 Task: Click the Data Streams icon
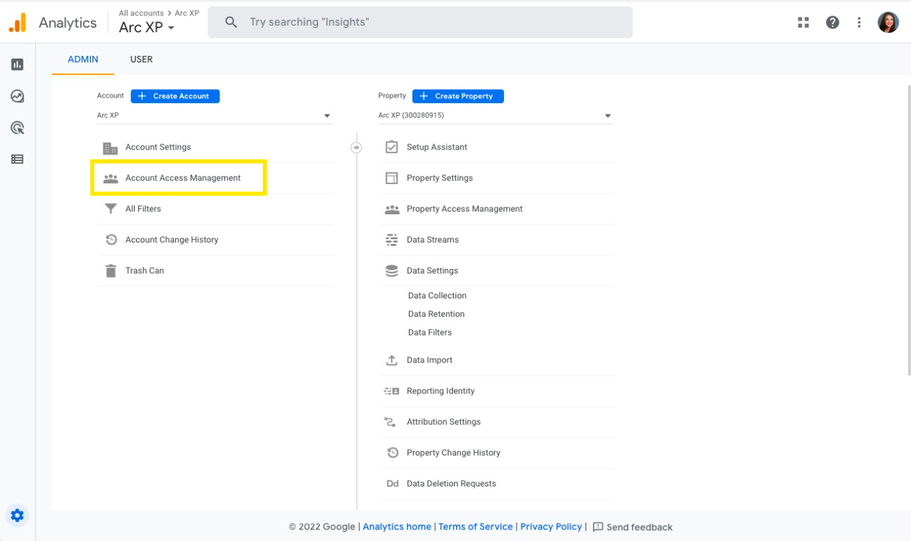tap(392, 239)
